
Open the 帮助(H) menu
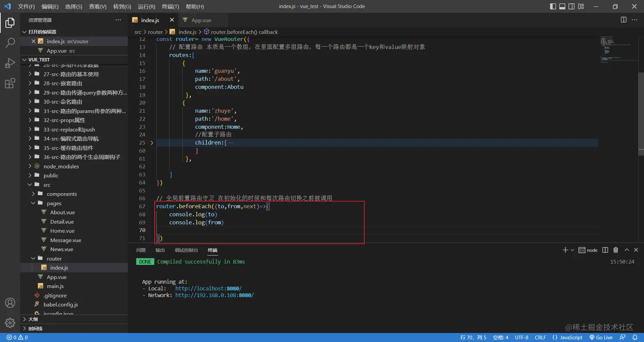coord(195,6)
